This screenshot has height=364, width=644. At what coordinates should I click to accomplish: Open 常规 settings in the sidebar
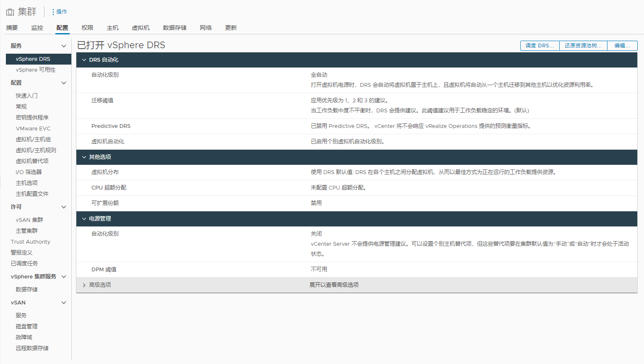[21, 107]
